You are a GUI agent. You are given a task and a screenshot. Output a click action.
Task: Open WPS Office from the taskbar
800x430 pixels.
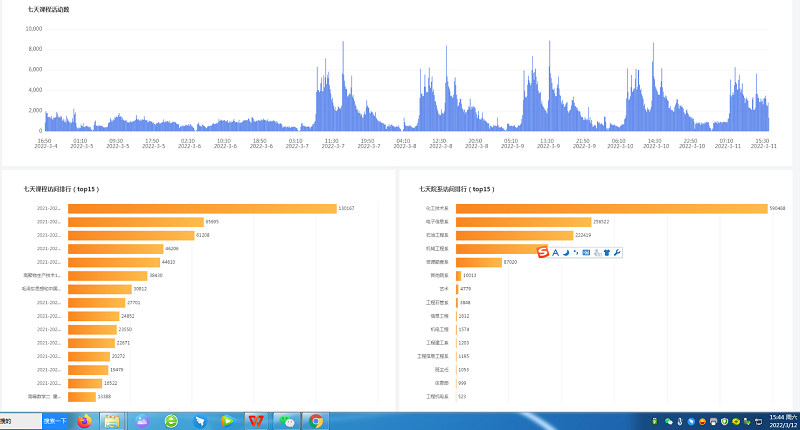(x=258, y=421)
